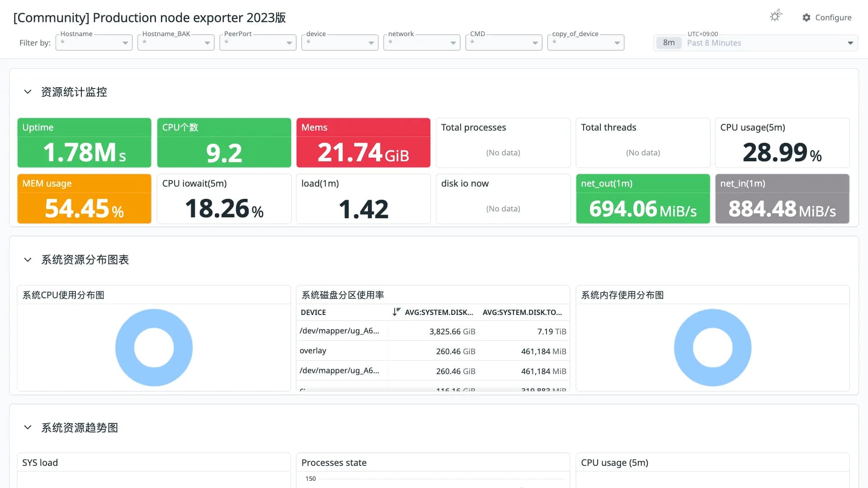
Task: Open the PeerPort filter dropdown
Action: click(258, 42)
